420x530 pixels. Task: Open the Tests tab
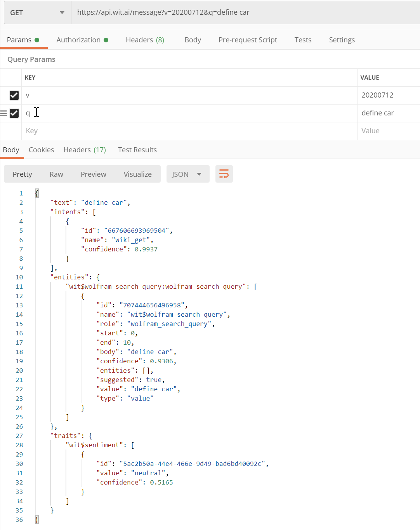tap(303, 40)
